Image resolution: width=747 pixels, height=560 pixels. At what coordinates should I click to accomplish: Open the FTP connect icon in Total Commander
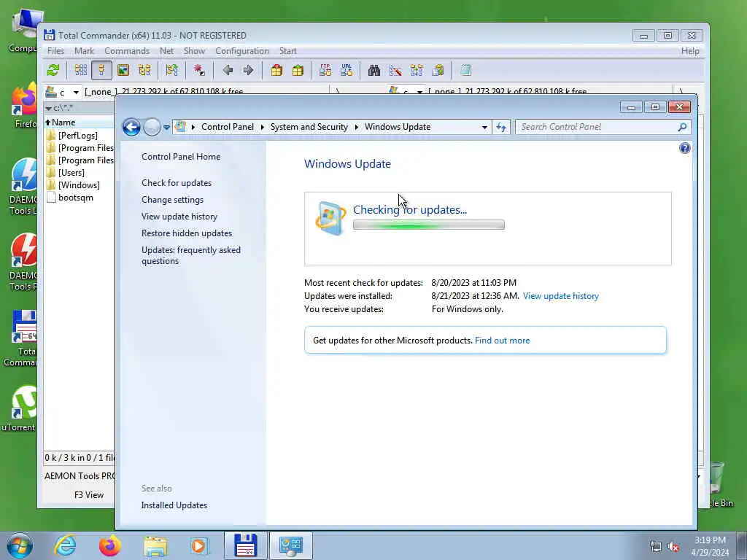point(325,71)
